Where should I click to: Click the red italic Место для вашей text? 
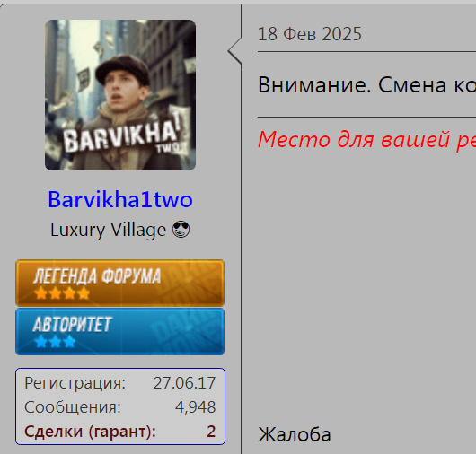[366, 139]
